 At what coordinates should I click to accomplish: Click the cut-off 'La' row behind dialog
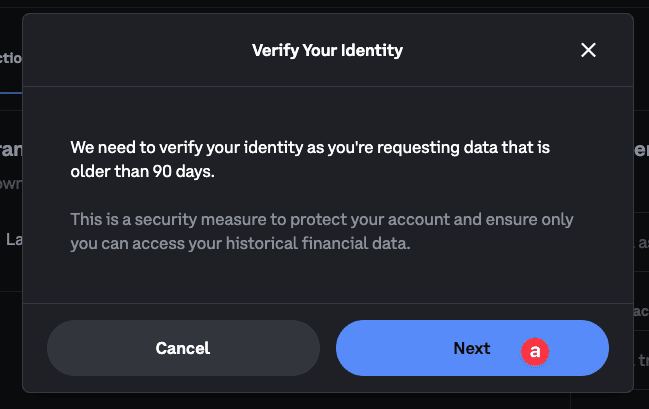14,239
